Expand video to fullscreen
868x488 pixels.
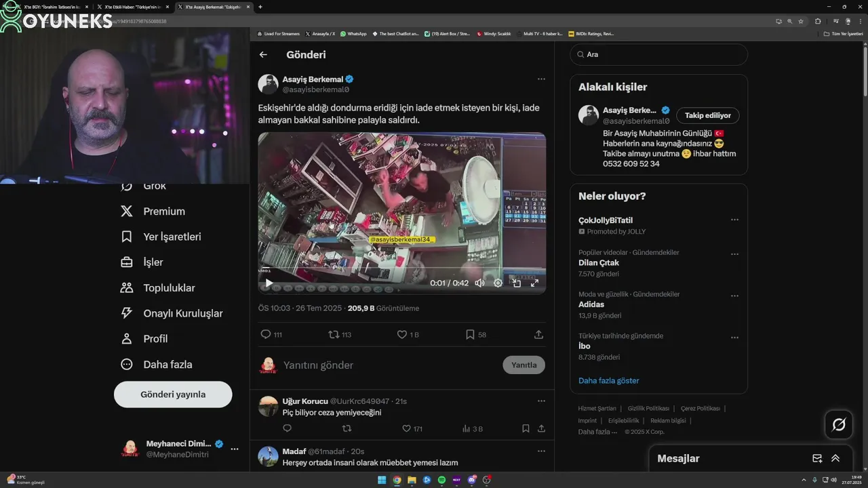click(534, 283)
